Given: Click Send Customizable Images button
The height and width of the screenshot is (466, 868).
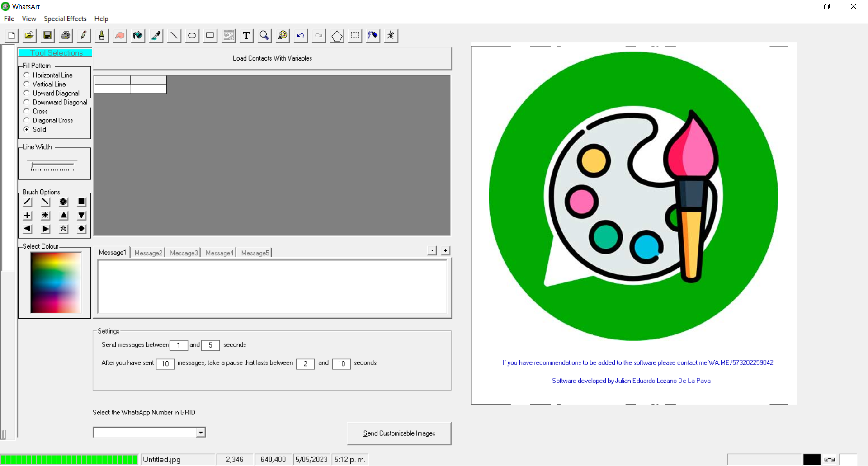Looking at the screenshot, I should (399, 433).
